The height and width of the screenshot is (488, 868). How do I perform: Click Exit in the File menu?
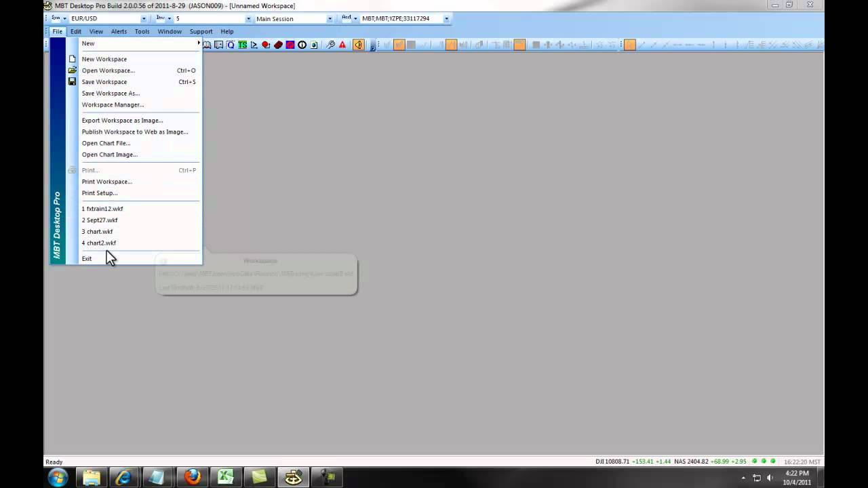pyautogui.click(x=87, y=259)
